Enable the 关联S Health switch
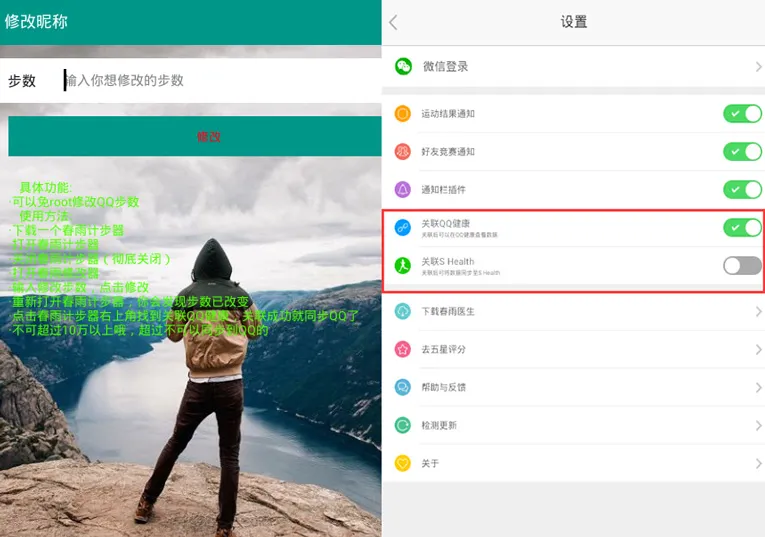Screen dimensions: 765x537 pos(742,266)
